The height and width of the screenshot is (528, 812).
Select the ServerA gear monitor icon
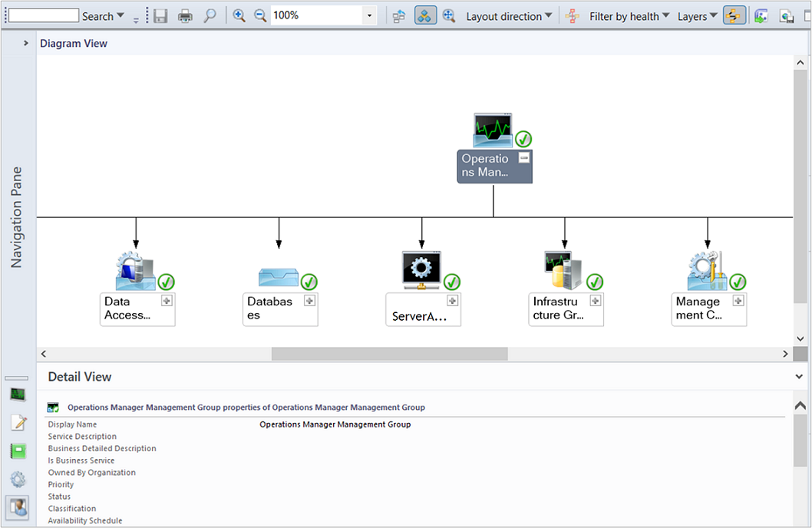pyautogui.click(x=421, y=270)
